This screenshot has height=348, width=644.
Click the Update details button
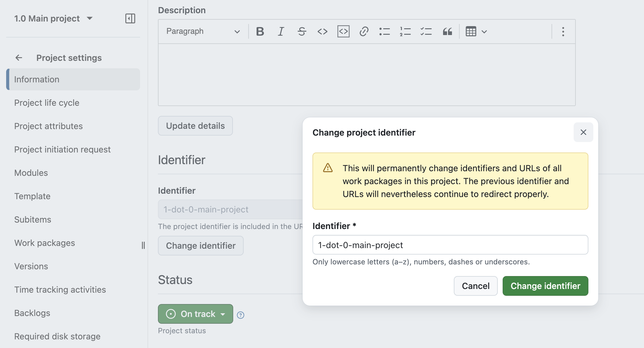[x=195, y=126]
